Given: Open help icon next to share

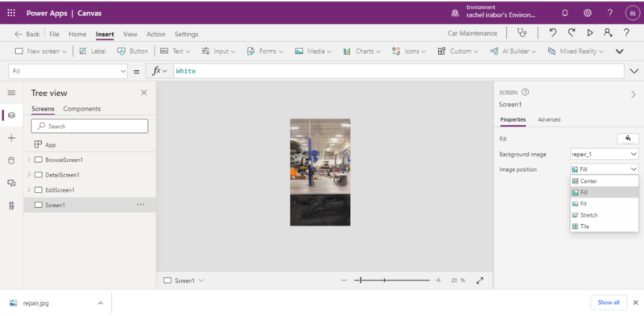Looking at the screenshot, I should 626,33.
